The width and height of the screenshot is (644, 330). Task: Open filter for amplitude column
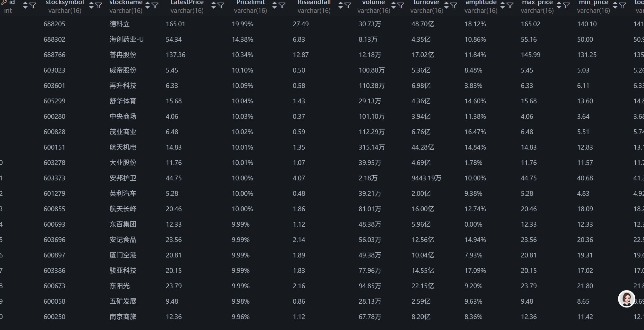[510, 5]
